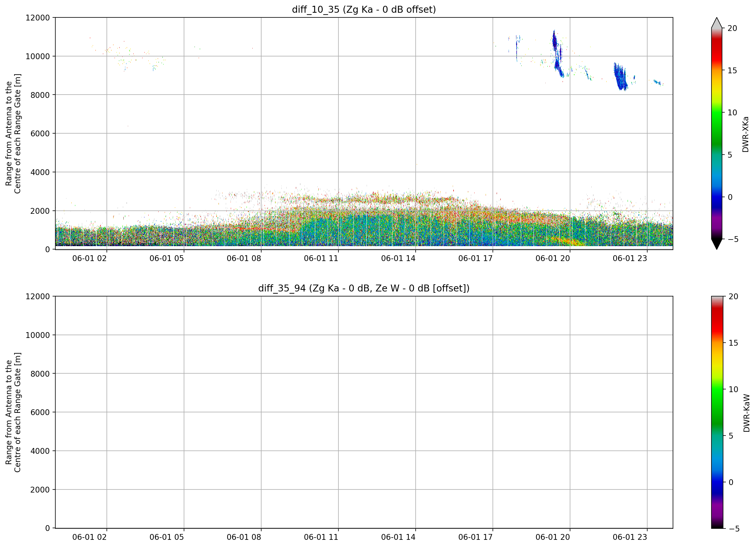Viewport: 756px width, 547px height.
Task: Click the '-5' tick of the bottom colorbar
Action: (734, 528)
